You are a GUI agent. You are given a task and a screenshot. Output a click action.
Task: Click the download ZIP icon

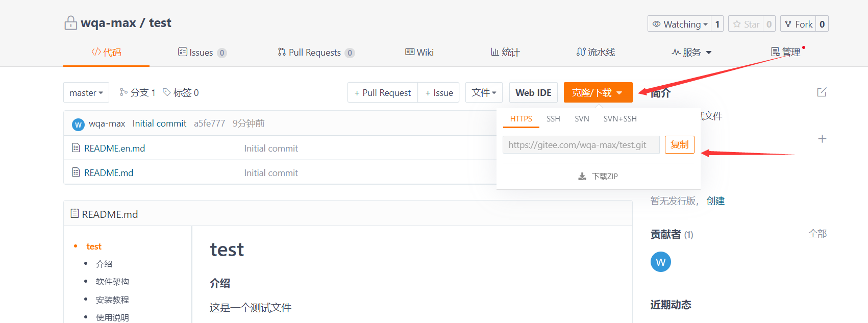click(x=582, y=177)
